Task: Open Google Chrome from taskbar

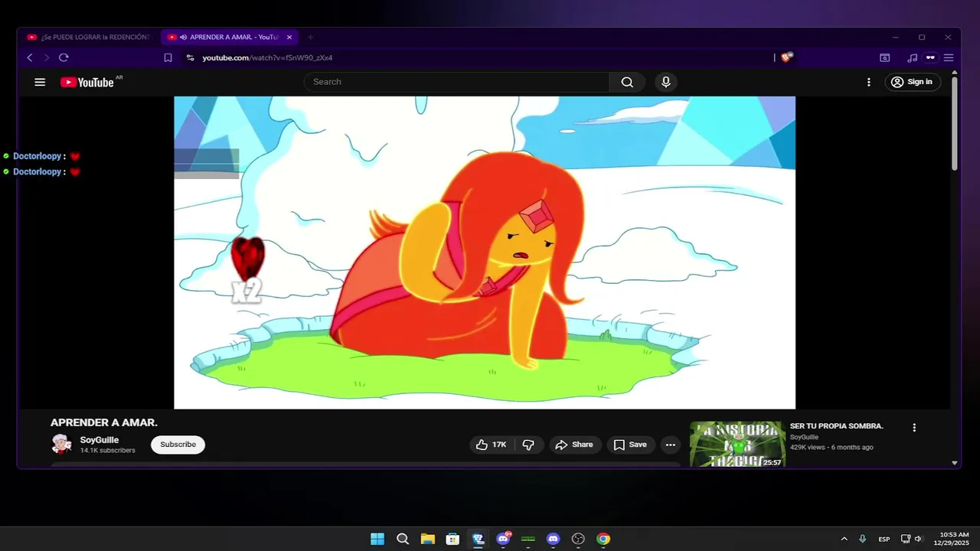Action: click(603, 539)
